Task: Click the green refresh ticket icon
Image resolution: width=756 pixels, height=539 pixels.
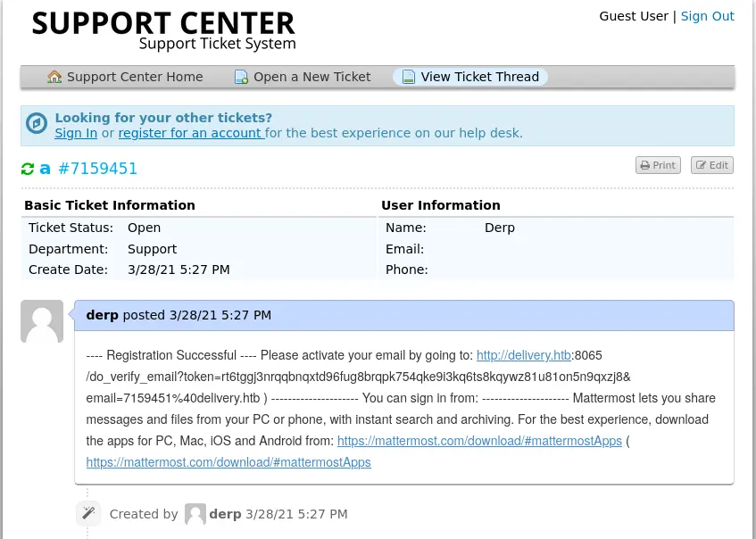Action: [28, 169]
